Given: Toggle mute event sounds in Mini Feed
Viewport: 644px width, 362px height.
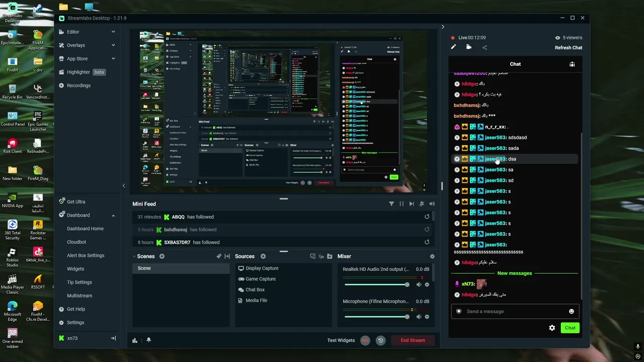Looking at the screenshot, I should [422, 204].
